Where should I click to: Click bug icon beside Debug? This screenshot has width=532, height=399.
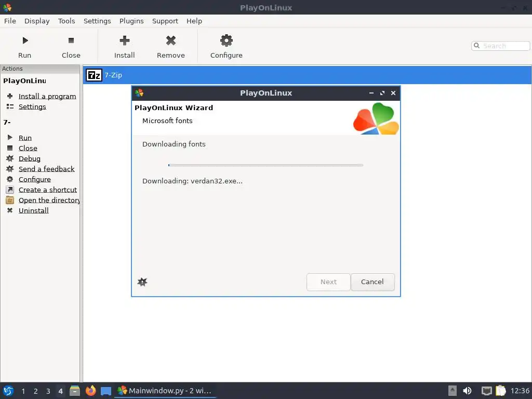[x=10, y=158]
